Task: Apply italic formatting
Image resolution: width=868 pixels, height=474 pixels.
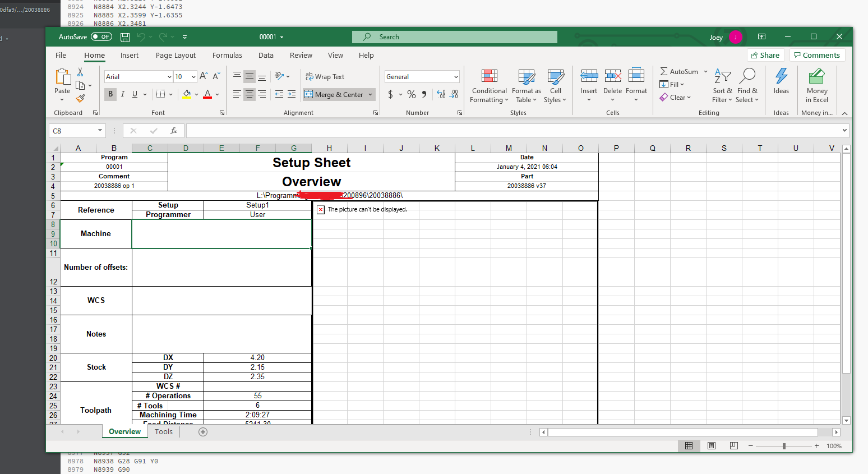Action: (122, 94)
